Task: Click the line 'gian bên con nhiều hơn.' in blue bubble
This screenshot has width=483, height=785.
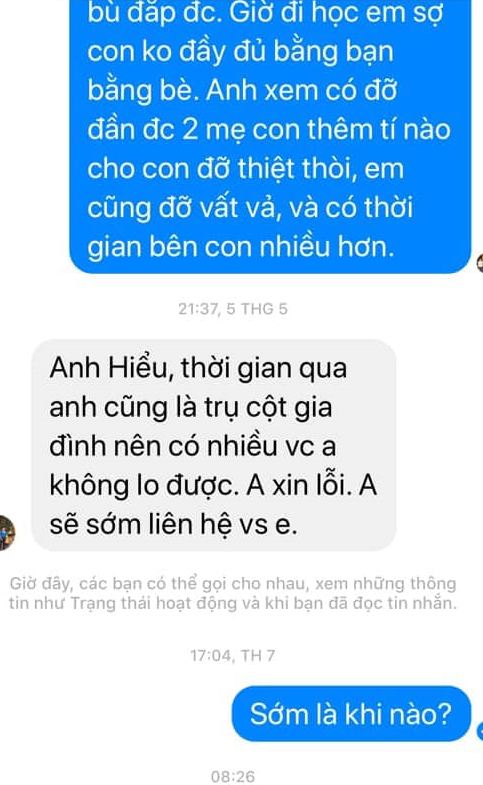Action: coord(241,247)
